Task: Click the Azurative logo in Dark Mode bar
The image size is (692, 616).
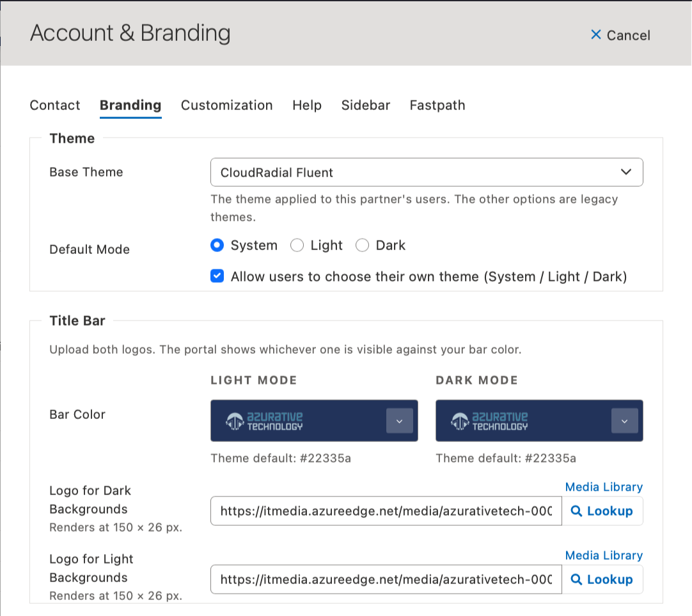Action: [489, 421]
